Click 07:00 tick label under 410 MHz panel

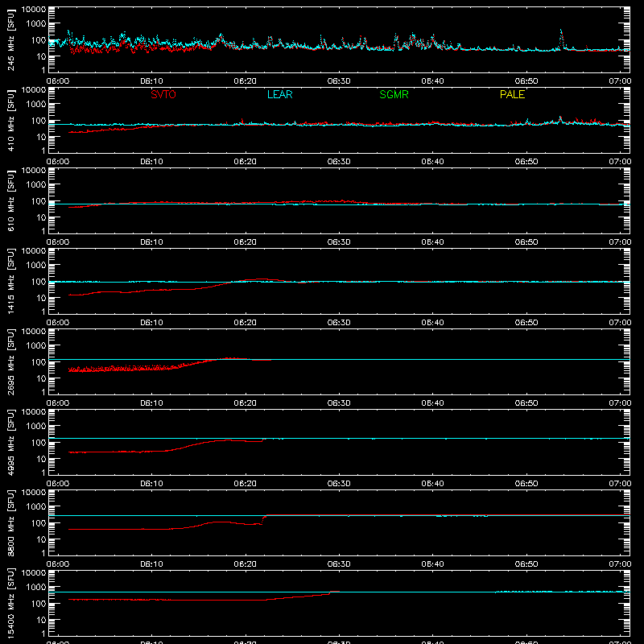click(620, 162)
